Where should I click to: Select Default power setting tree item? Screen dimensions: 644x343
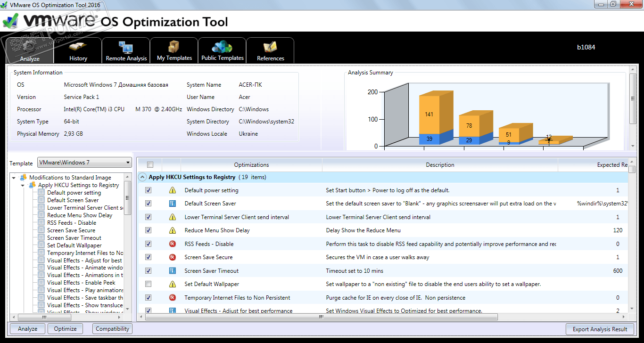coord(74,193)
